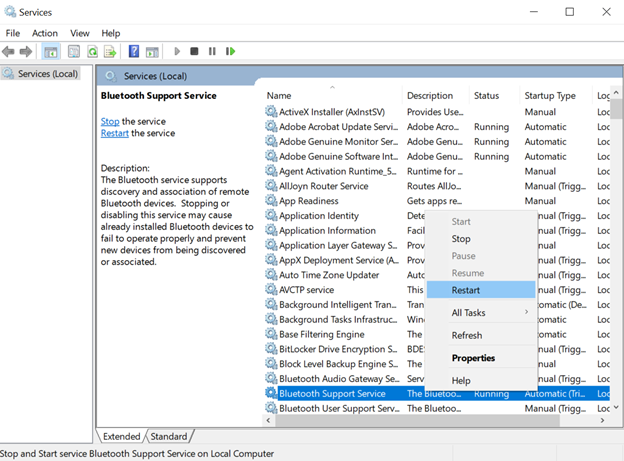Click the Restart Service toolbar icon
The image size is (624, 461).
click(x=230, y=51)
